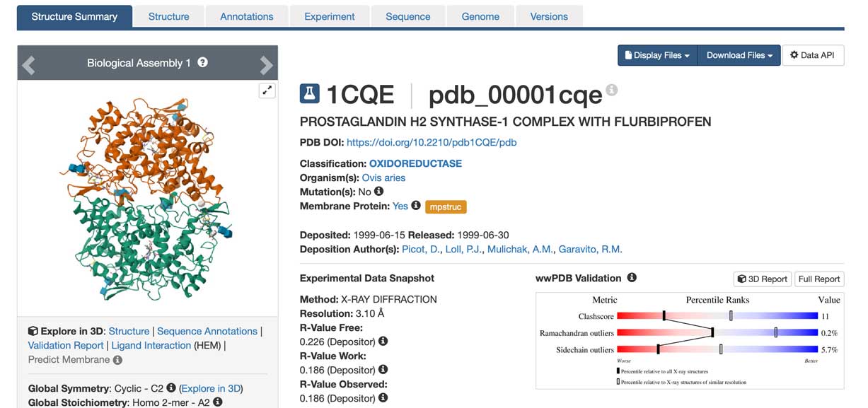The height and width of the screenshot is (408, 868).
Task: Go to previous assembly with the left arrow
Action: (28, 65)
